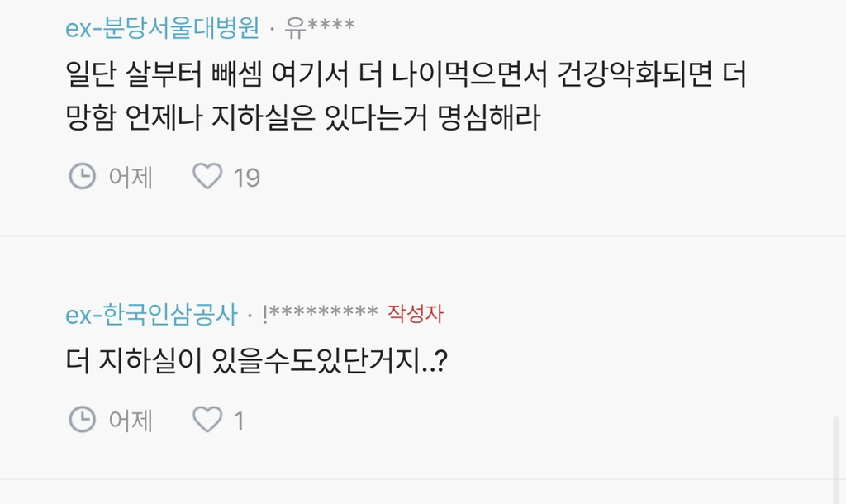
Task: Click the red 작성자 author badge
Action: pos(416,314)
